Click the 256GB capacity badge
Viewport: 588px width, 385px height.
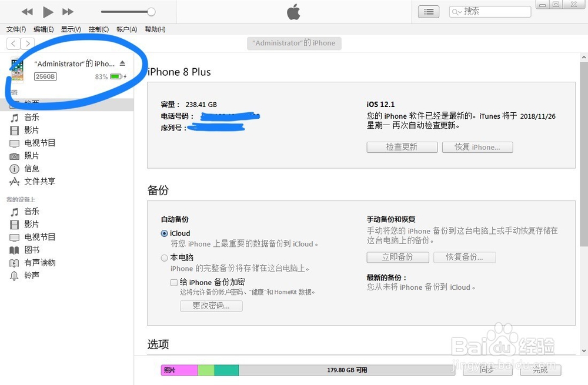tap(45, 76)
